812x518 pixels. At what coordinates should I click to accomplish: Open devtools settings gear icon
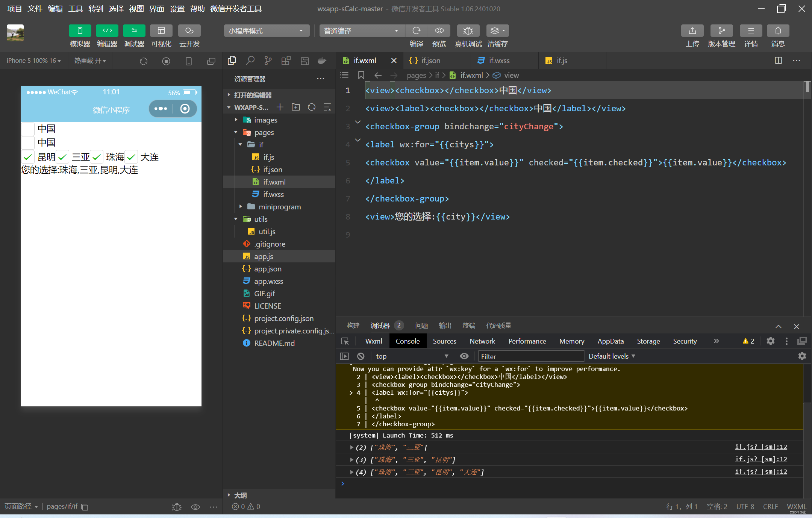click(771, 341)
